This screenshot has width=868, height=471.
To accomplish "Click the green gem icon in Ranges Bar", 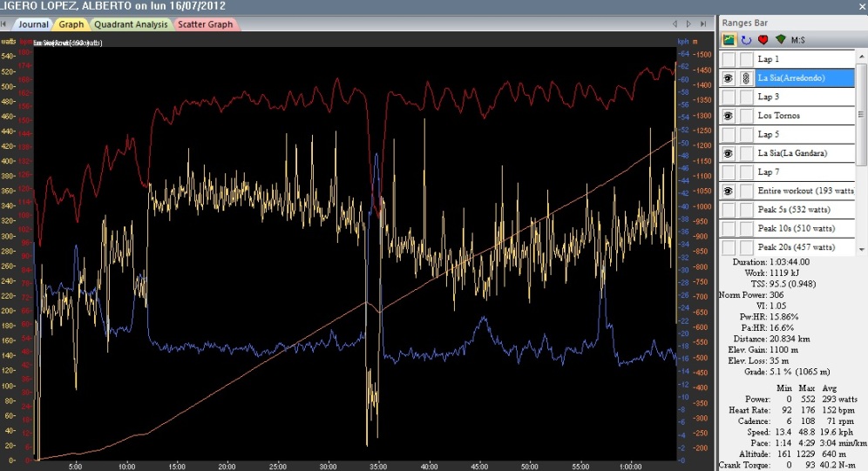I will (781, 40).
